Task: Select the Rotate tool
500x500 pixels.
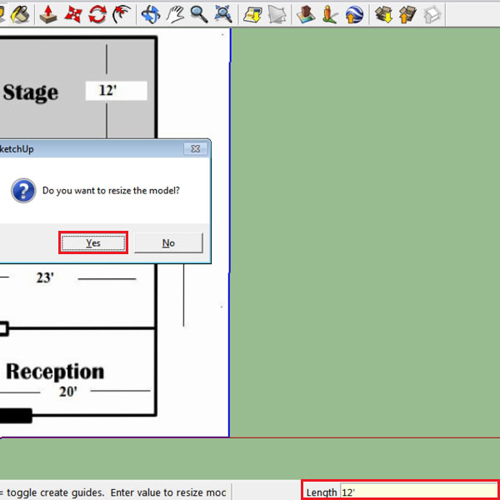Action: [97, 14]
